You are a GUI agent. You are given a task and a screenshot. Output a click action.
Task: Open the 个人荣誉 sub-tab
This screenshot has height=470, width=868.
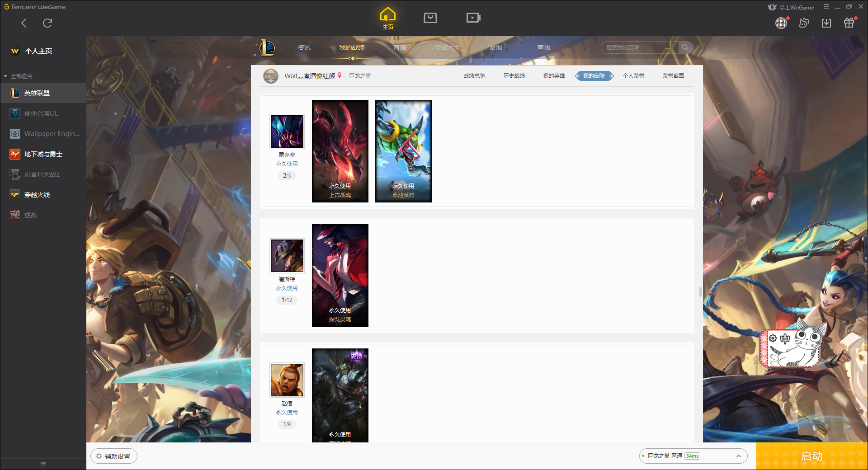tap(633, 76)
